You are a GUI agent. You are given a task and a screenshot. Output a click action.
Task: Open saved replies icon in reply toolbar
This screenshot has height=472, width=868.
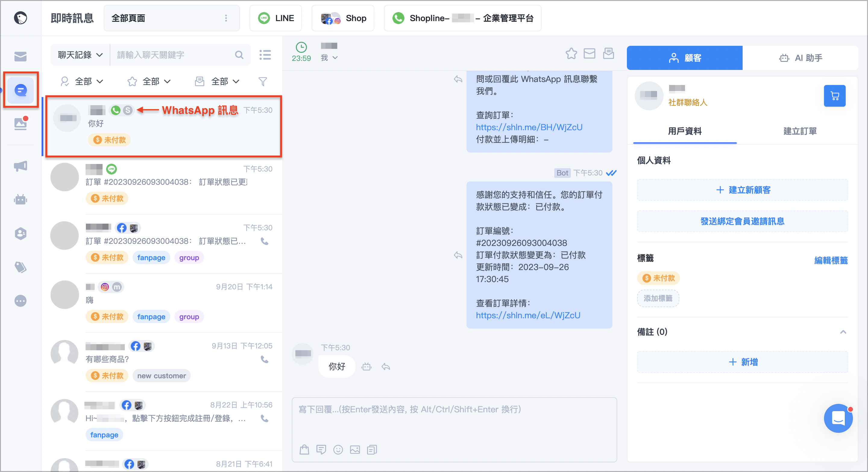[x=321, y=449]
